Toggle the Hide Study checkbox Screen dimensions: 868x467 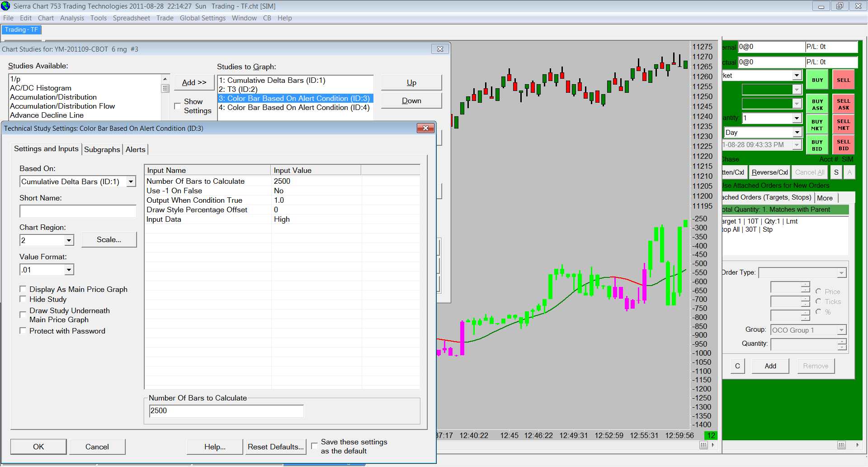click(x=23, y=299)
